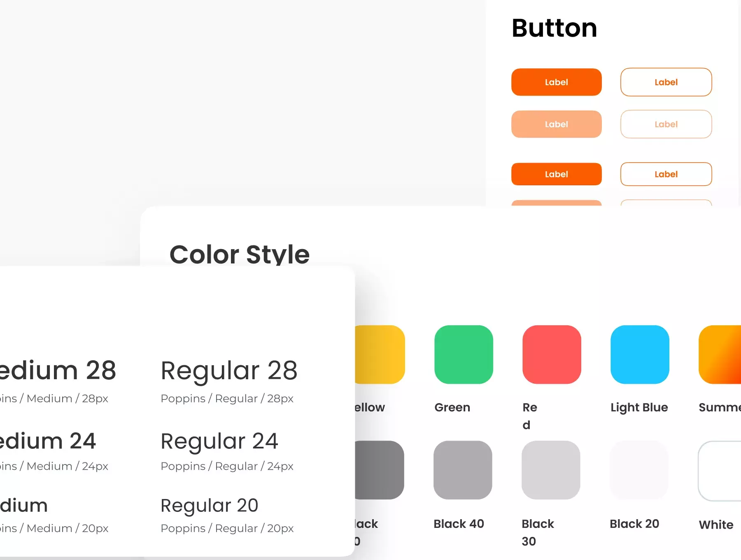This screenshot has width=741, height=560.
Task: Select the Black 20 swatch
Action: coord(639,470)
